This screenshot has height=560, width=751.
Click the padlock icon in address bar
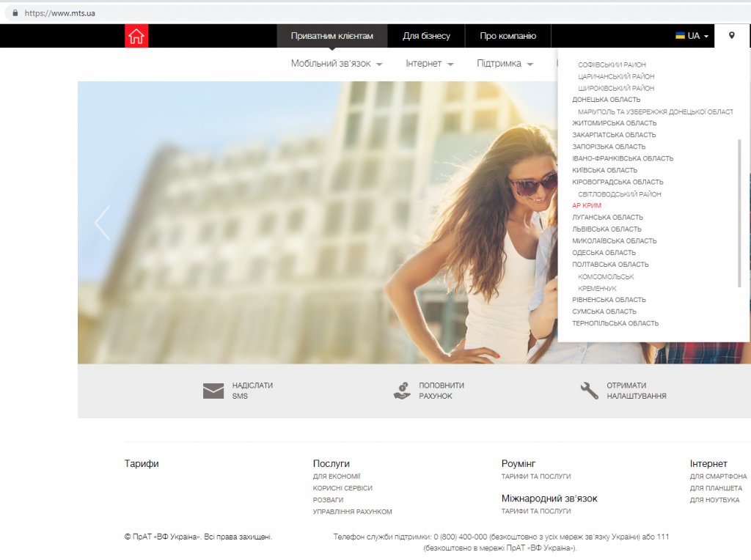click(x=14, y=13)
